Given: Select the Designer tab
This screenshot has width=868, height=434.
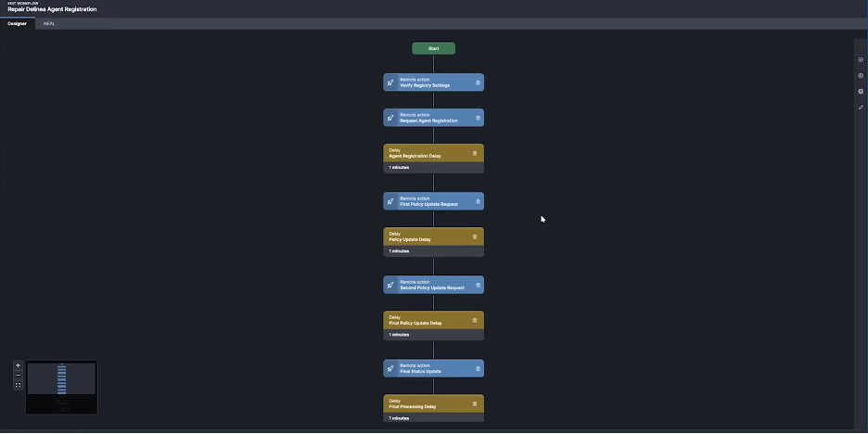Looking at the screenshot, I should (x=18, y=23).
